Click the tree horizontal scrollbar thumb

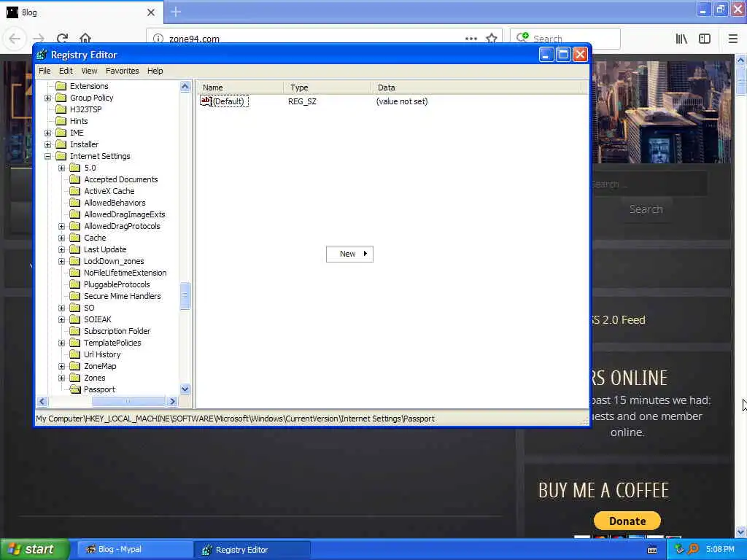(x=128, y=402)
